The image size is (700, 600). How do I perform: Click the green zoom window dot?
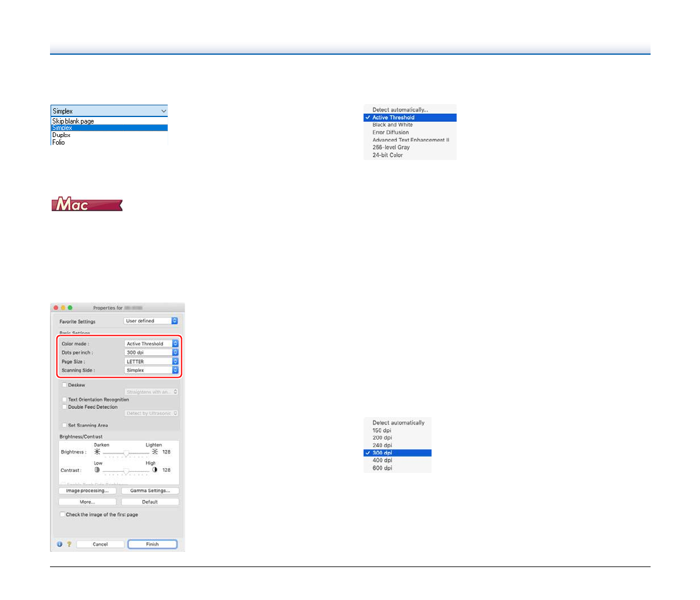point(70,308)
